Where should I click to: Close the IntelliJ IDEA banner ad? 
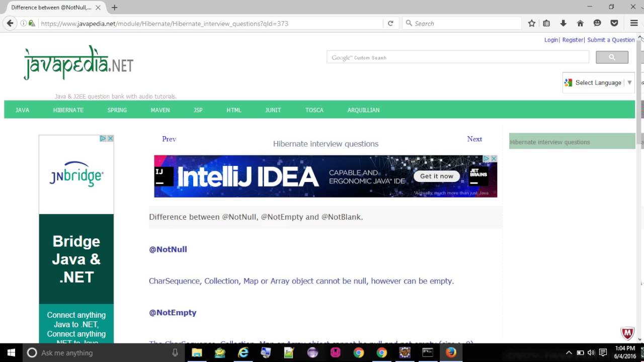pyautogui.click(x=494, y=158)
